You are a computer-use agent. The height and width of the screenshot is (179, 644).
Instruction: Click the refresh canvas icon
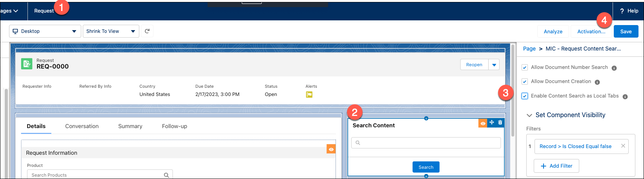147,31
